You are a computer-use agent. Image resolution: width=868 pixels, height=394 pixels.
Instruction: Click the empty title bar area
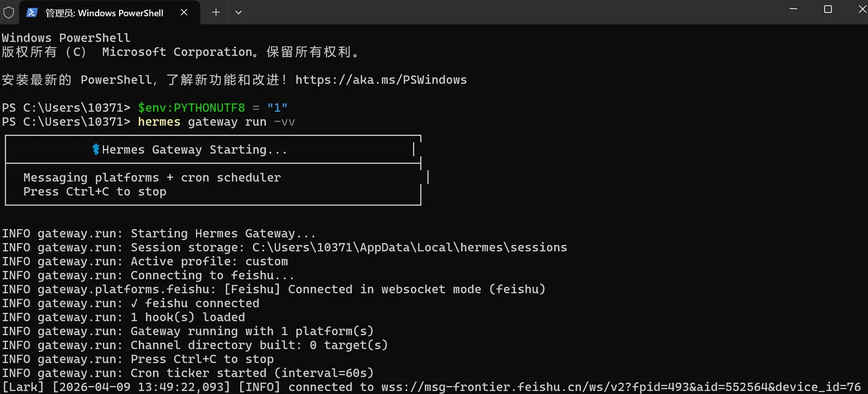pos(496,12)
